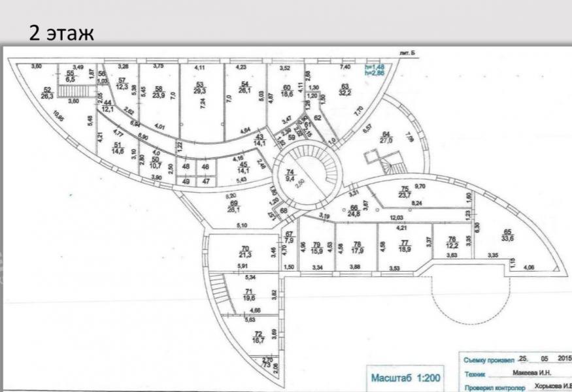Click room 52 label with area 26,3

pos(47,93)
